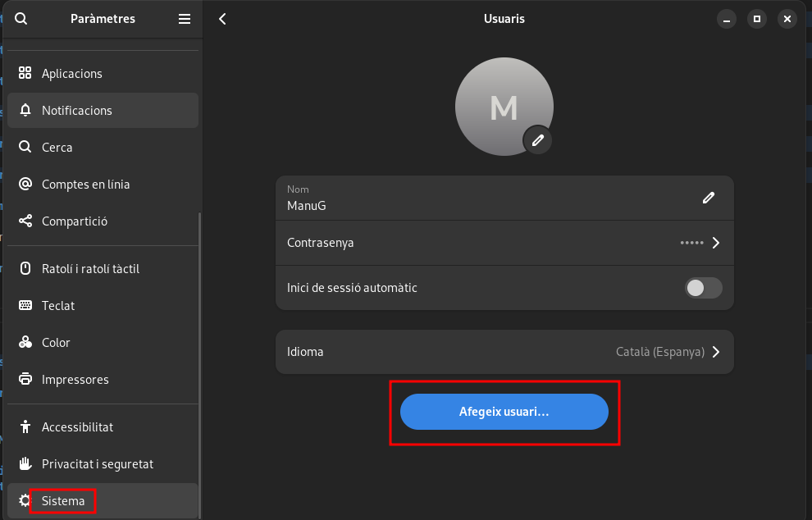Open the hamburger menu in sidebar header
The image size is (812, 520).
(185, 19)
